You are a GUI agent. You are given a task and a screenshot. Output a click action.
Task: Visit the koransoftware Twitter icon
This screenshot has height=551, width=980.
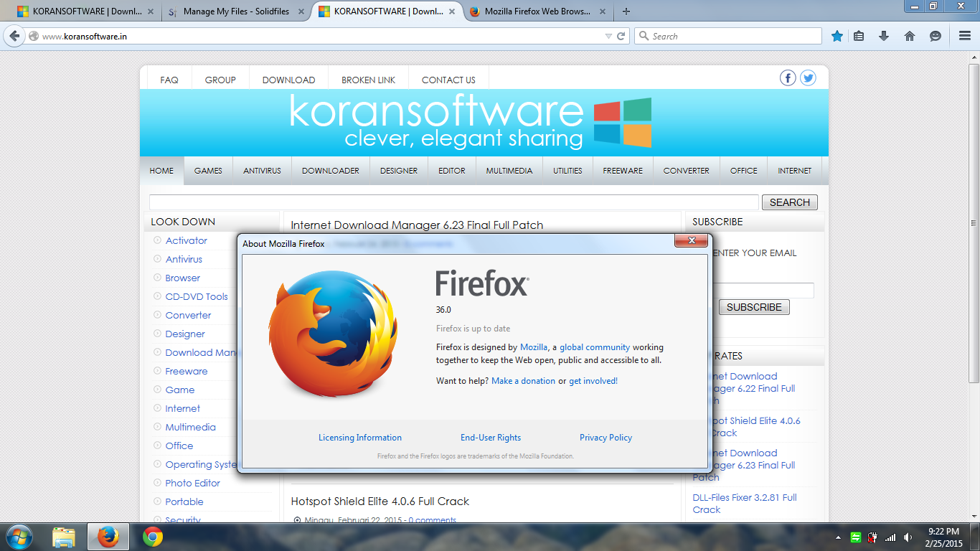pyautogui.click(x=808, y=78)
